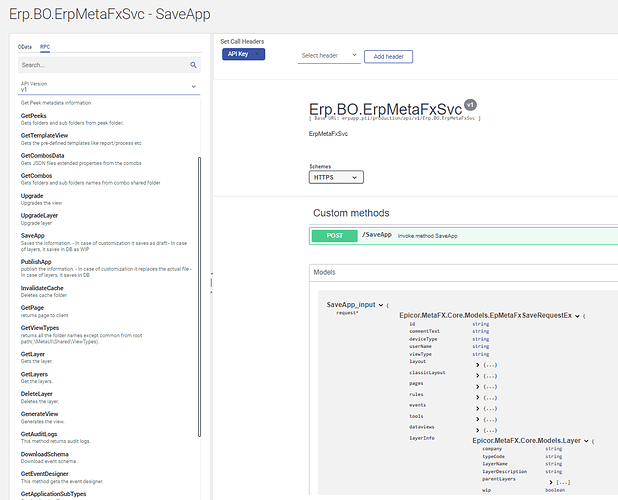Image resolution: width=618 pixels, height=500 pixels.
Task: Expand the pages property chevron
Action: (x=477, y=387)
